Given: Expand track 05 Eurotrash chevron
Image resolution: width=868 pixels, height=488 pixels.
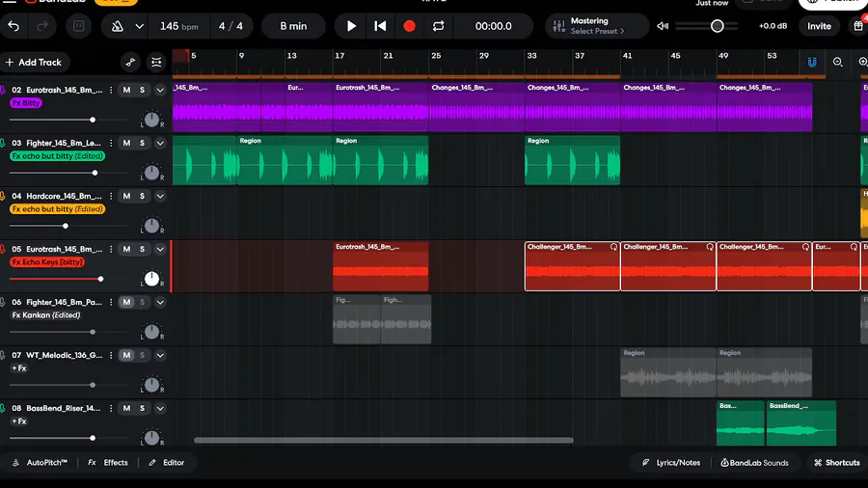Looking at the screenshot, I should [160, 249].
